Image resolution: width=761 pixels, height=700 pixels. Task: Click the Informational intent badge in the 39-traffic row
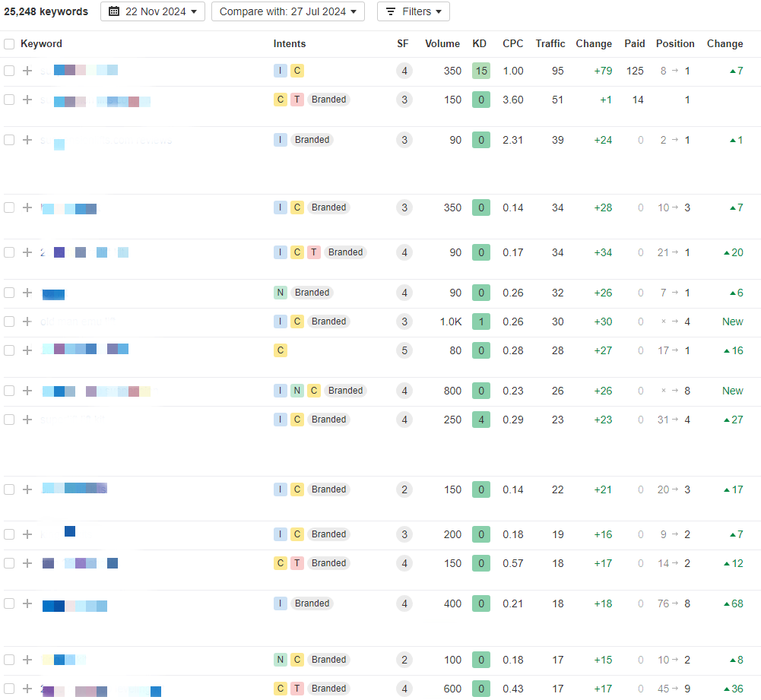[x=281, y=140]
